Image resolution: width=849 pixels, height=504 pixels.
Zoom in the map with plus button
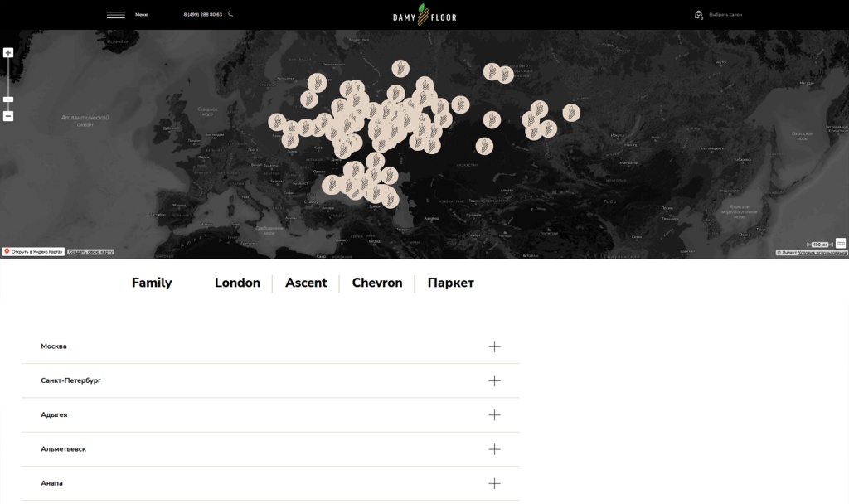point(8,53)
